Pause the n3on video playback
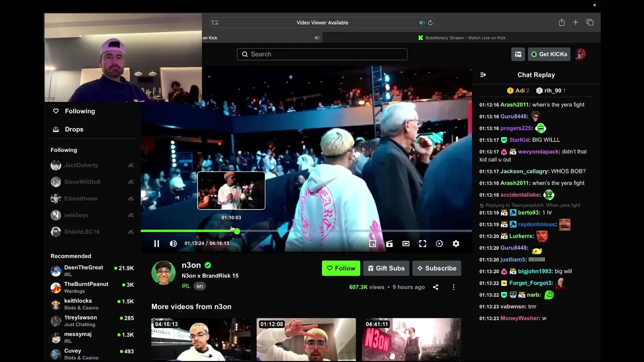 [x=156, y=244]
